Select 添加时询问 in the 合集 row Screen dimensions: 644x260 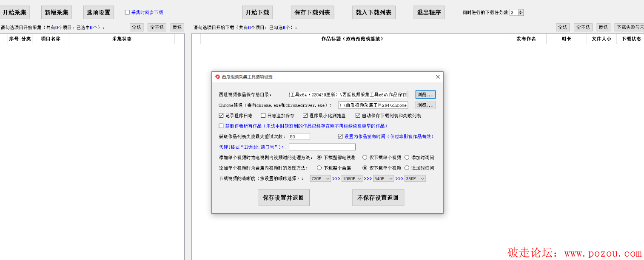click(x=407, y=168)
